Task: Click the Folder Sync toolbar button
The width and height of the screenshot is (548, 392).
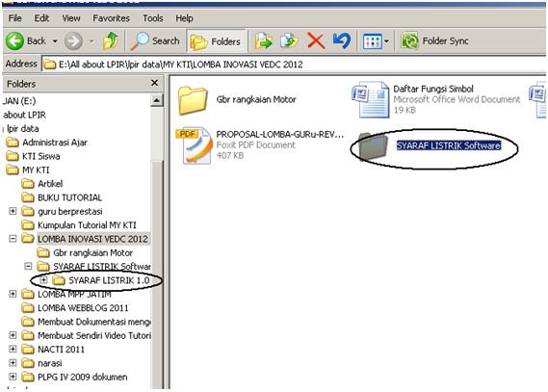Action: [x=434, y=40]
